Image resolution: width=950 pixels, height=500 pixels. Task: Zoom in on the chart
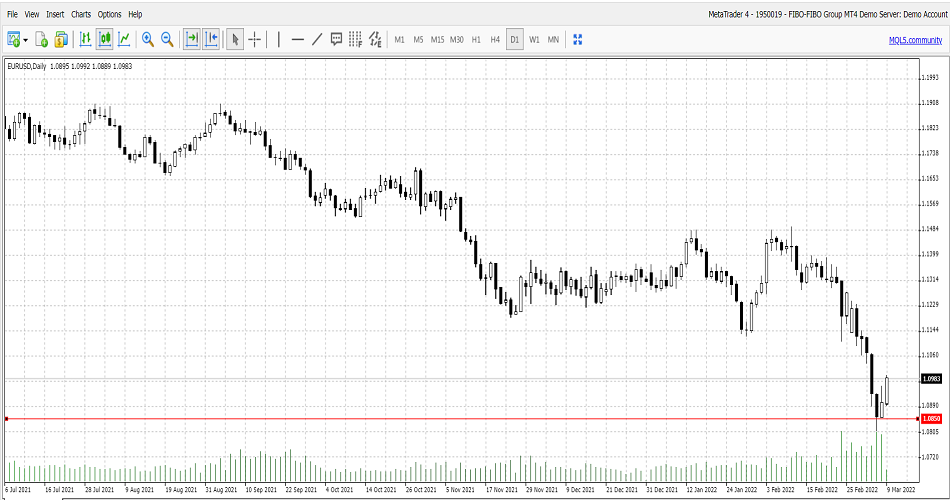pyautogui.click(x=148, y=39)
